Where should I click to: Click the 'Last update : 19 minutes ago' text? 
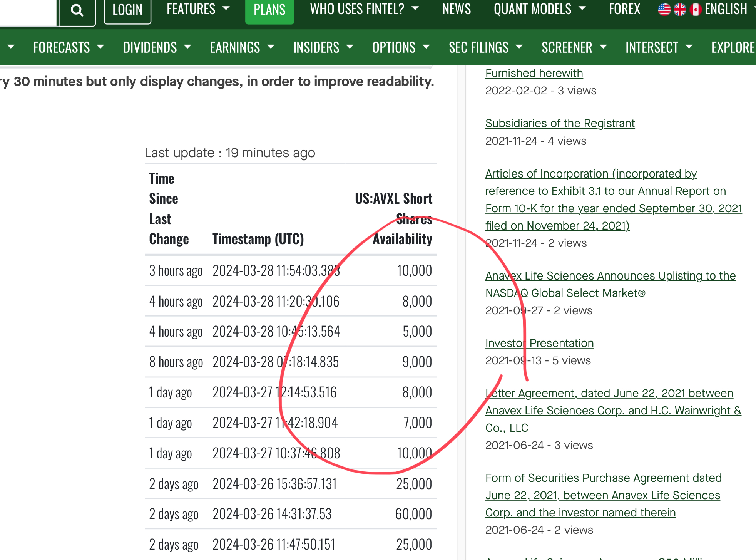[x=230, y=153]
